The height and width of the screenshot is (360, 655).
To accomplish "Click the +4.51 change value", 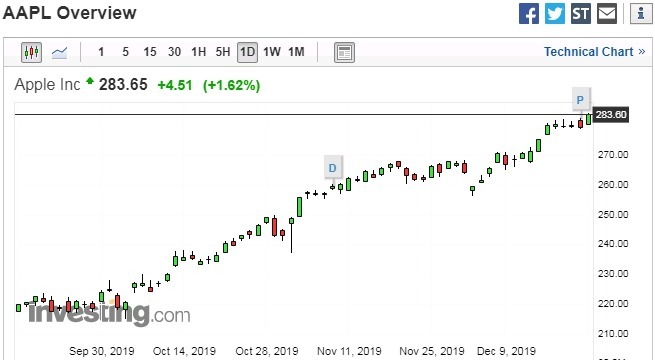I will 175,85.
